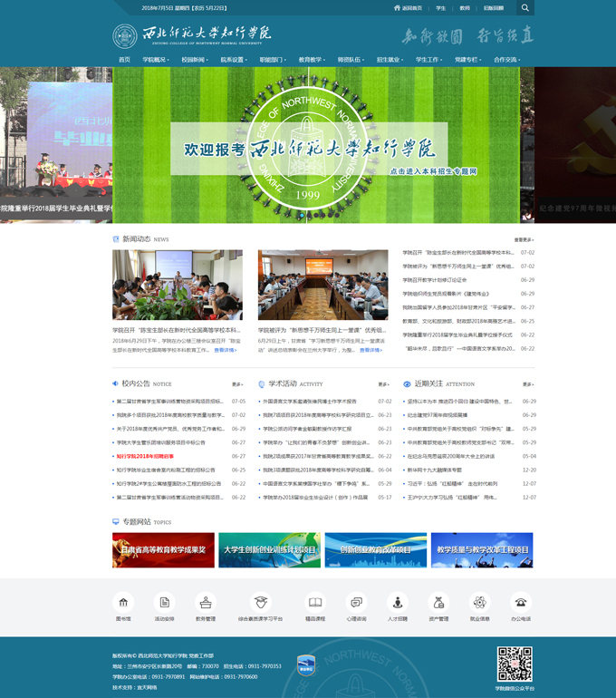Click 更多 beside 学术活动 ACTIVITY
Screen dimensions: 616x698
coord(383,384)
